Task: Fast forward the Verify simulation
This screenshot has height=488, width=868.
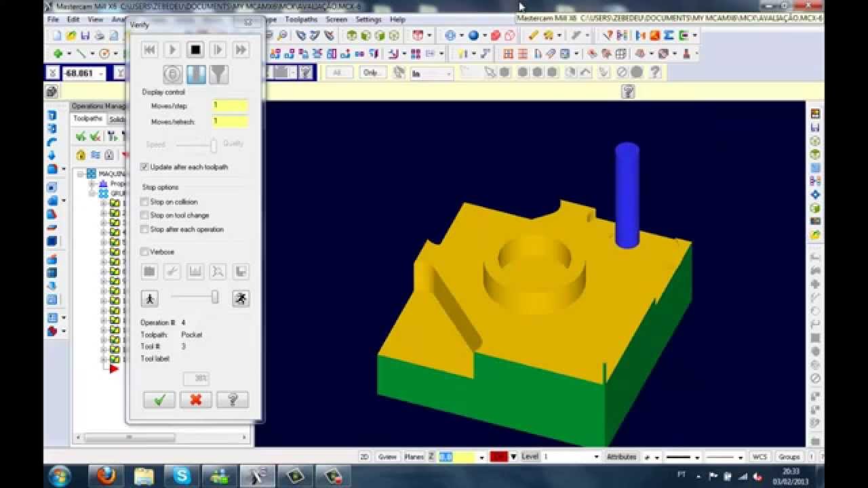Action: point(240,49)
